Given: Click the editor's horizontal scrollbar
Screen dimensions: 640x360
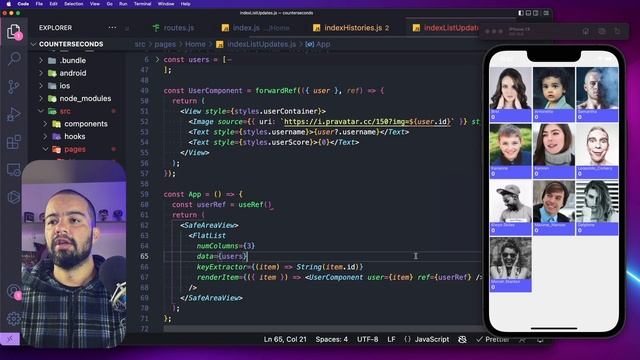Looking at the screenshot, I should click(322, 328).
